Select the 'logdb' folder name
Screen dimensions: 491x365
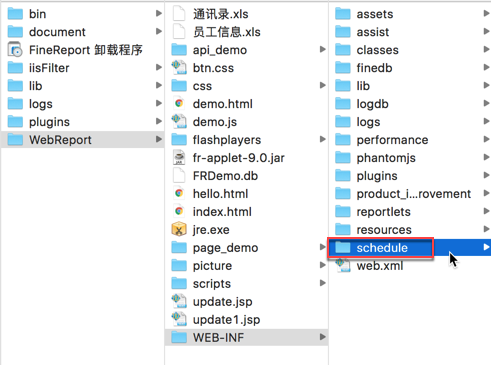373,104
